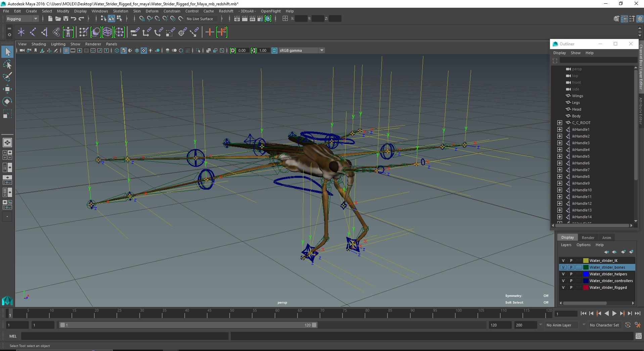This screenshot has height=351, width=644.
Task: Save the scene with the disk icon
Action: coord(66,19)
